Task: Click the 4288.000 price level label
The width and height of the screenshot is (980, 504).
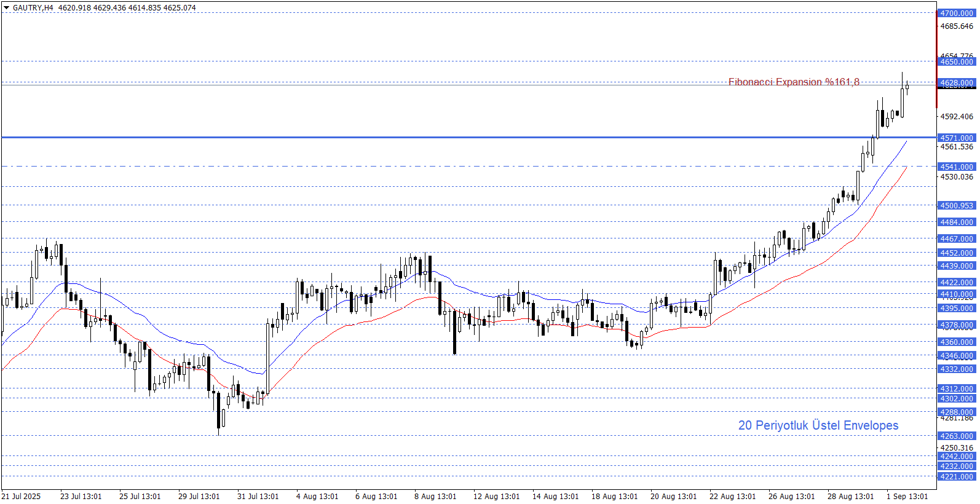Action: point(957,412)
